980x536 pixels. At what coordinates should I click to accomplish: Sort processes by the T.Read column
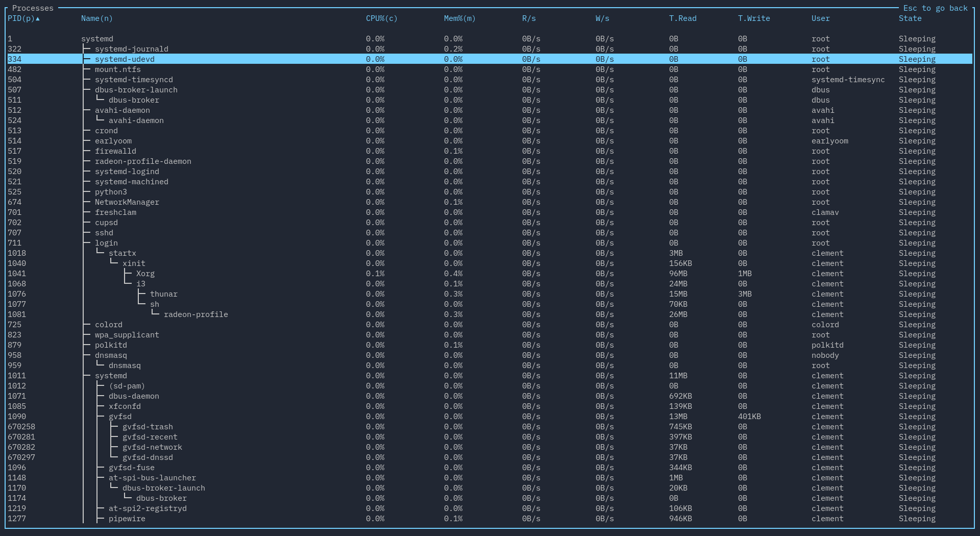682,18
